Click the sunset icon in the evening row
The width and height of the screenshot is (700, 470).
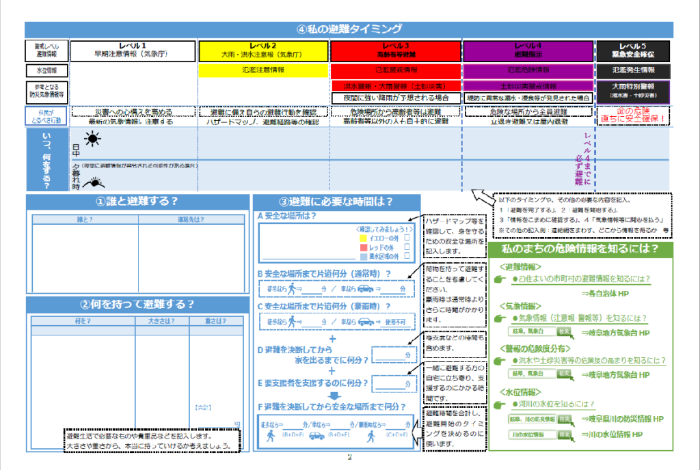93,181
